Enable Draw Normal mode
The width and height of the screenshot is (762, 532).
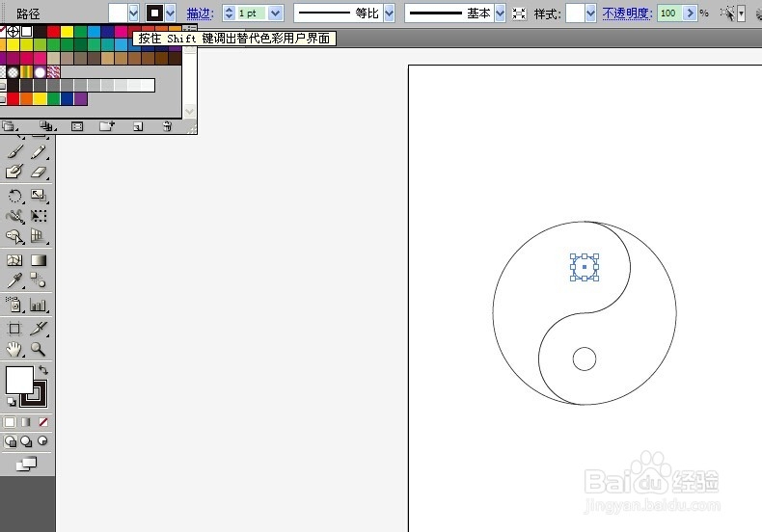coord(10,441)
